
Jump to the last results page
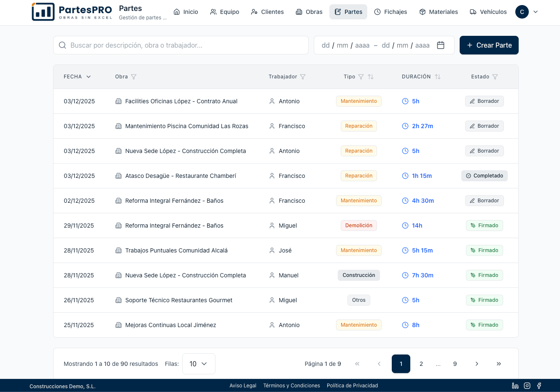[x=499, y=364]
